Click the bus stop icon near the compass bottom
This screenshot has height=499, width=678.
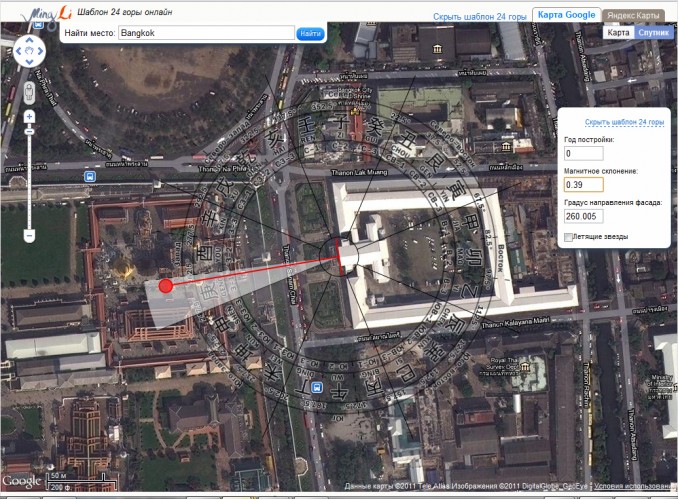click(x=317, y=387)
